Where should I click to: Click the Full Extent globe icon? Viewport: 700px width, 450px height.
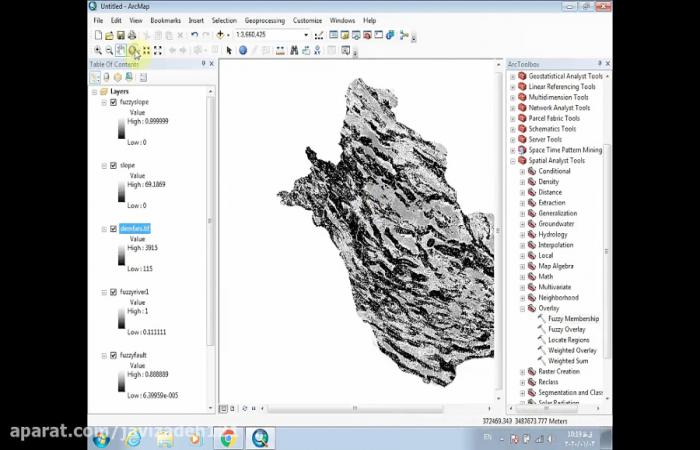click(133, 50)
